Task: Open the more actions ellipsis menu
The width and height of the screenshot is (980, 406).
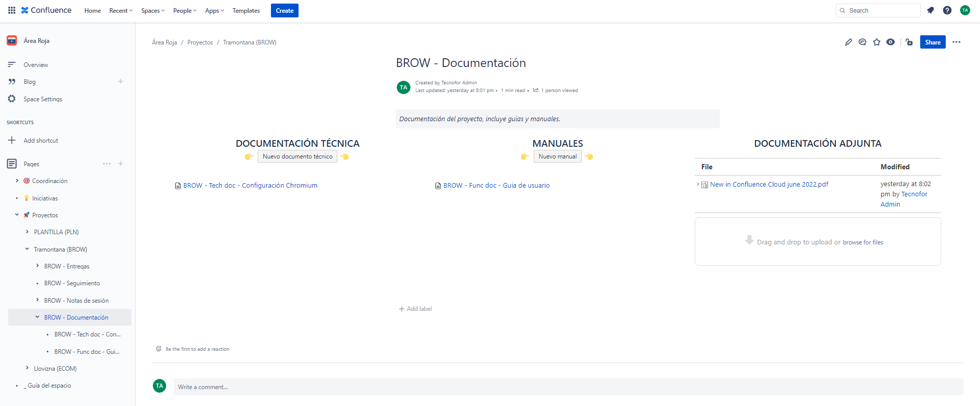Action: [x=956, y=42]
